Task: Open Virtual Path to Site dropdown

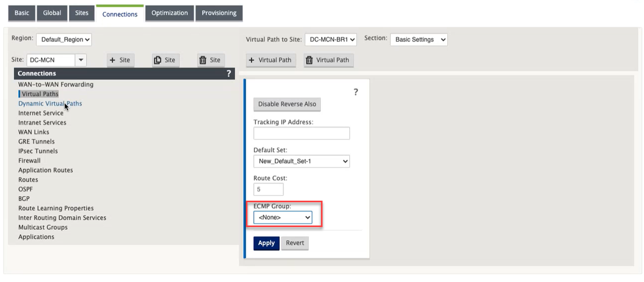Action: (331, 40)
